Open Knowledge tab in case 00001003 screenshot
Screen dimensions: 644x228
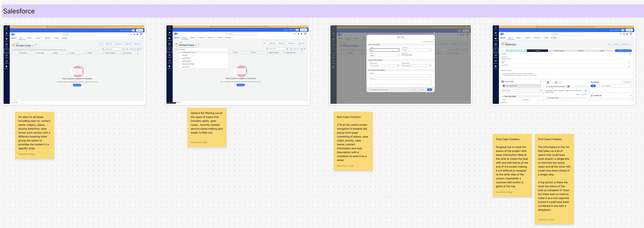point(554,38)
